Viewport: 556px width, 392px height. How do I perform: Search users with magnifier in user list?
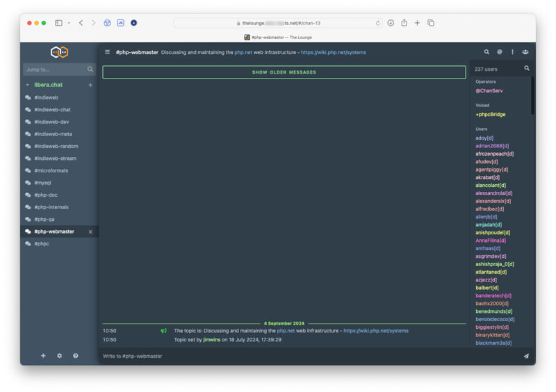point(526,69)
